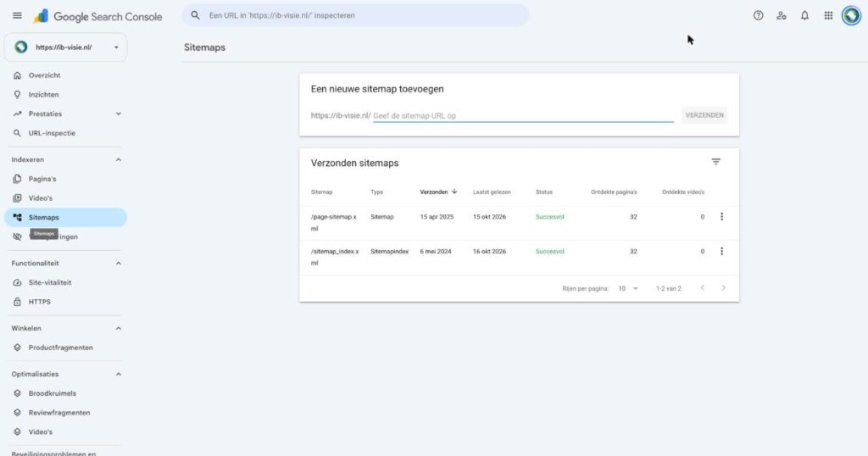Open the /page-sitemap.xml row
The image size is (868, 456).
520,222
